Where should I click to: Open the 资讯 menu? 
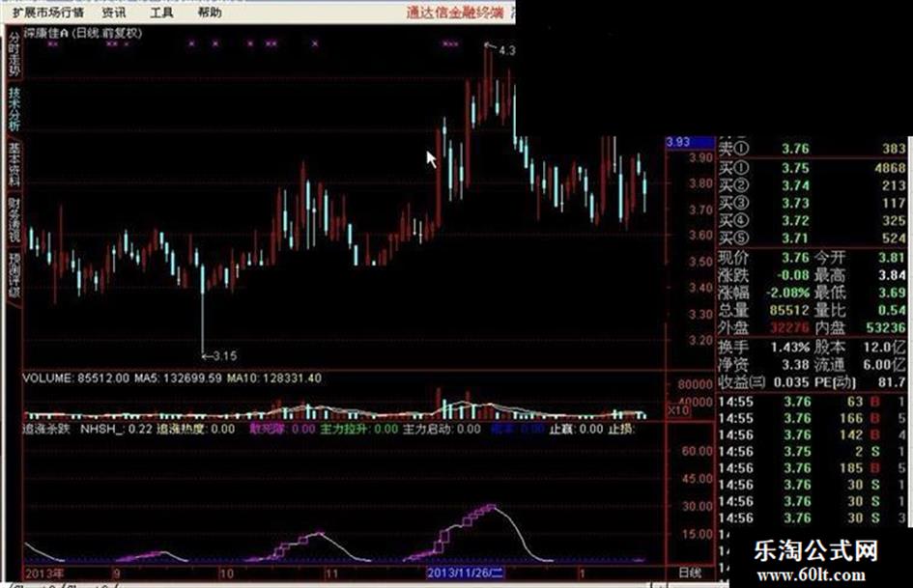pos(114,13)
